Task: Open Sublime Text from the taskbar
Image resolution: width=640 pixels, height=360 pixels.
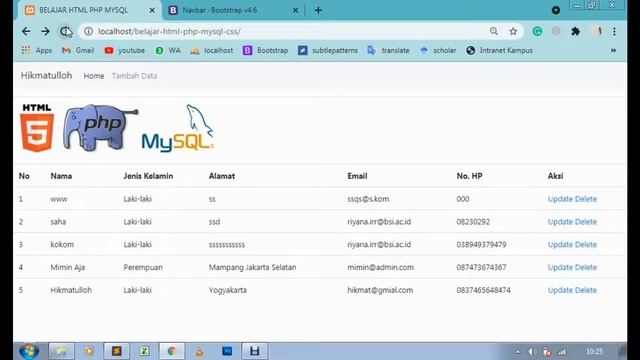Action: click(x=117, y=351)
